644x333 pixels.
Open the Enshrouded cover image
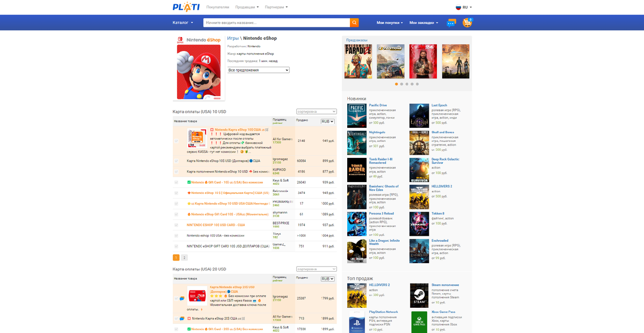click(419, 251)
